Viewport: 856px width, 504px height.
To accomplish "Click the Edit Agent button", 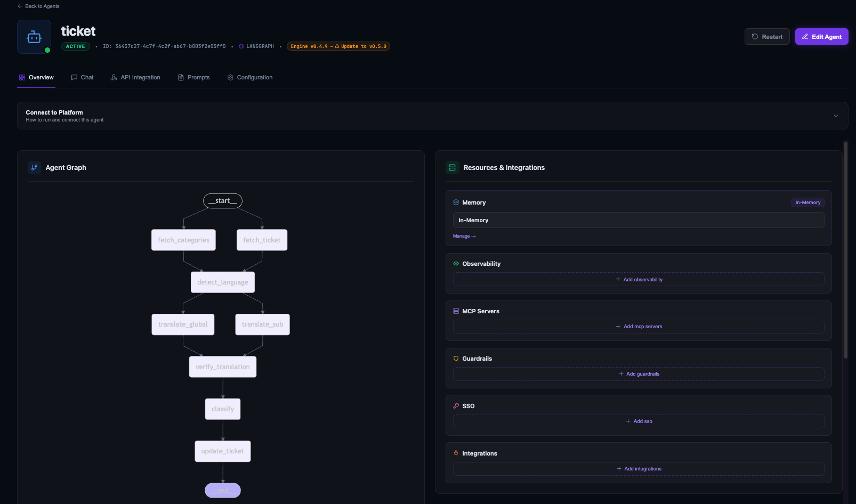I will 821,36.
